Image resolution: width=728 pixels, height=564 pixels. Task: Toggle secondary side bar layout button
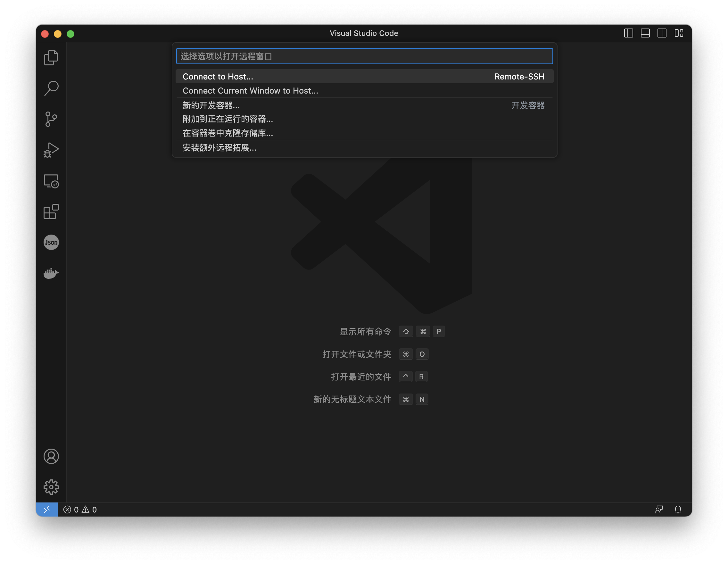(662, 33)
